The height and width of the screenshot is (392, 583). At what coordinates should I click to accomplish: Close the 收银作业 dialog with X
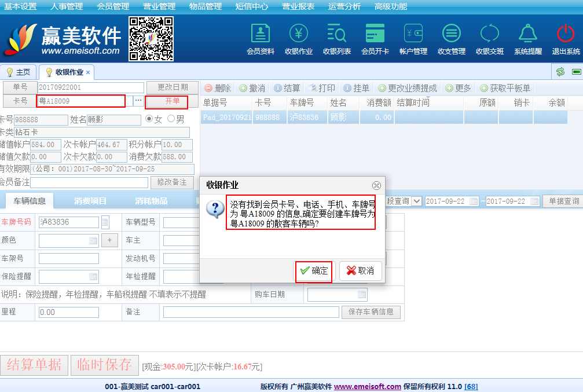[376, 185]
